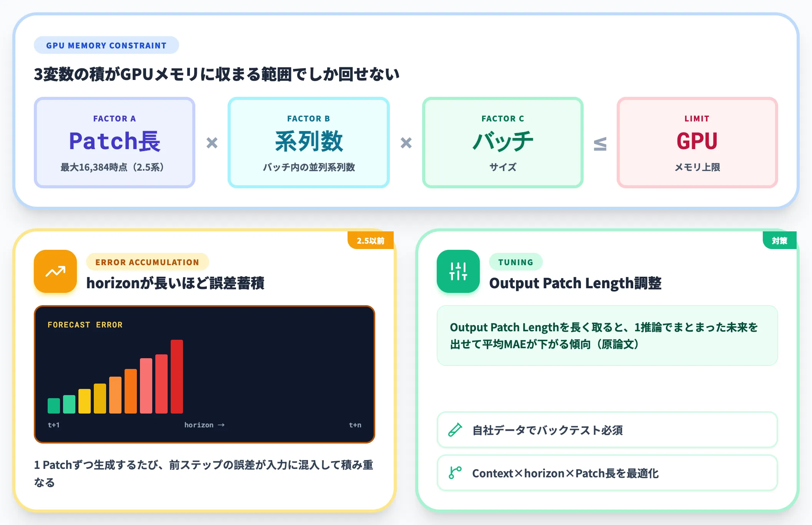Click the 対策 corner tag
Screen dimensions: 812x525
point(779,241)
